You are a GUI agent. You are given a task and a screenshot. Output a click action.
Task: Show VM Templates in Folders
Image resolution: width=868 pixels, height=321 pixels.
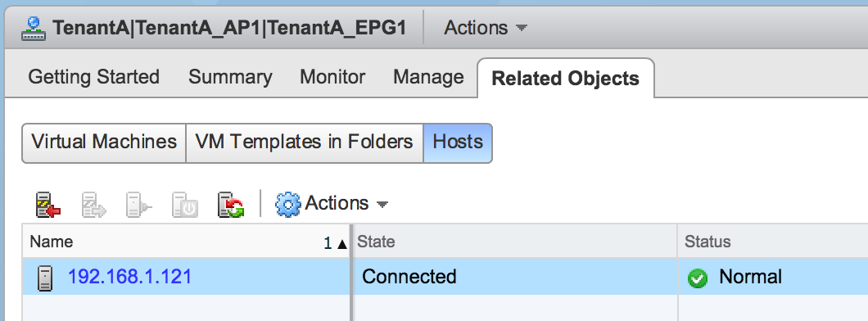click(305, 142)
